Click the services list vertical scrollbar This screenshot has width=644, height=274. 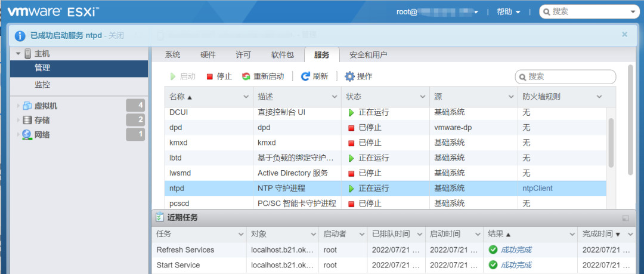pos(611,143)
